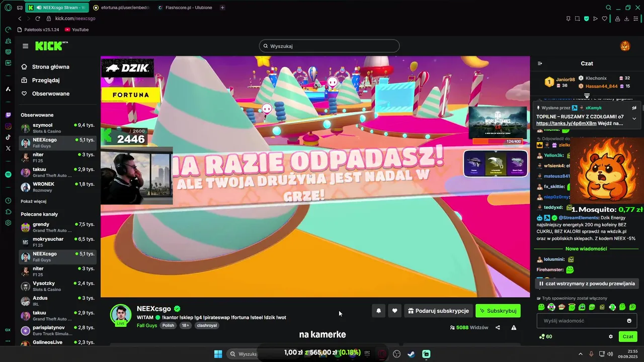Click Nowe wiadomości divider label

point(586,248)
